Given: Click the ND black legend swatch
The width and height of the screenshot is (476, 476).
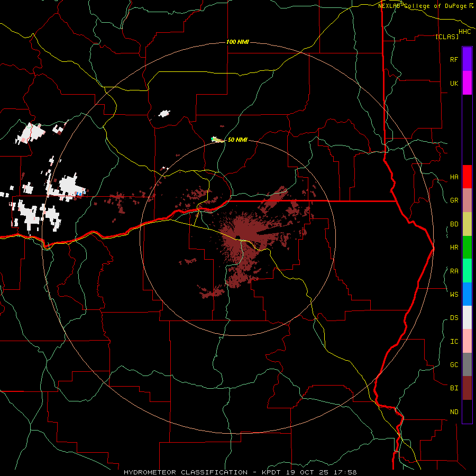Looking at the screenshot, I should pyautogui.click(x=467, y=411).
